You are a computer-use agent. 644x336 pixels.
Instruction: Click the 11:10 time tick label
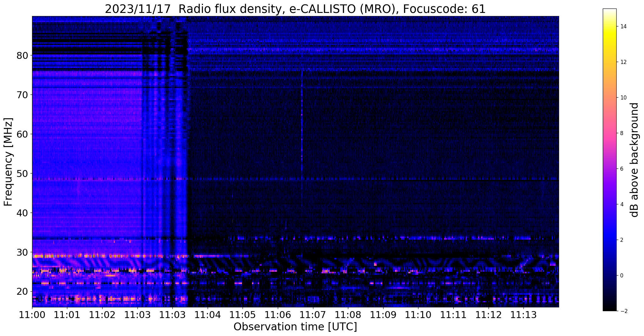coord(418,315)
